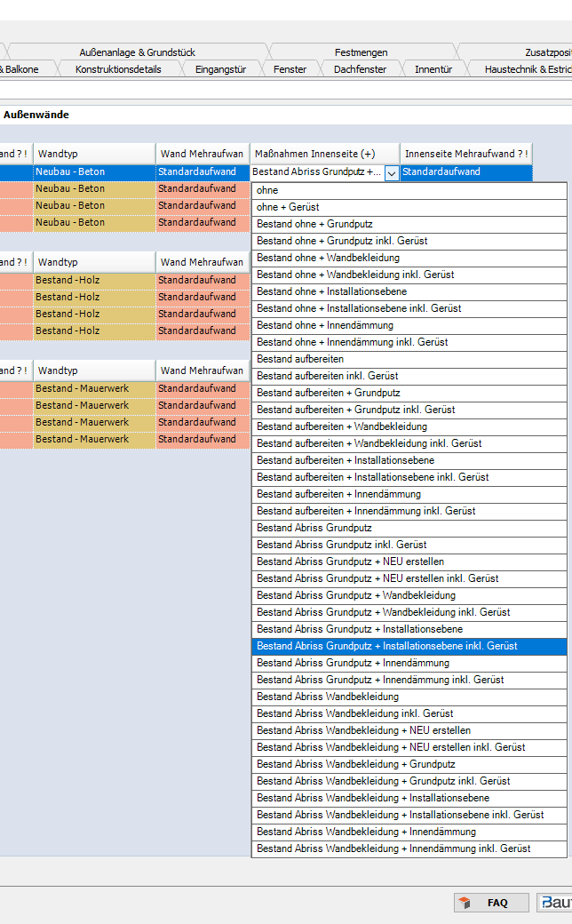Click the FAQ button at bottom
The width and height of the screenshot is (572, 924).
pyautogui.click(x=491, y=903)
